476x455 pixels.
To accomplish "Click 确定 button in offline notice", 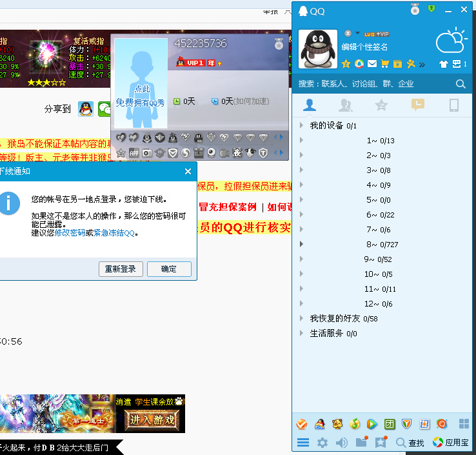I will (169, 269).
